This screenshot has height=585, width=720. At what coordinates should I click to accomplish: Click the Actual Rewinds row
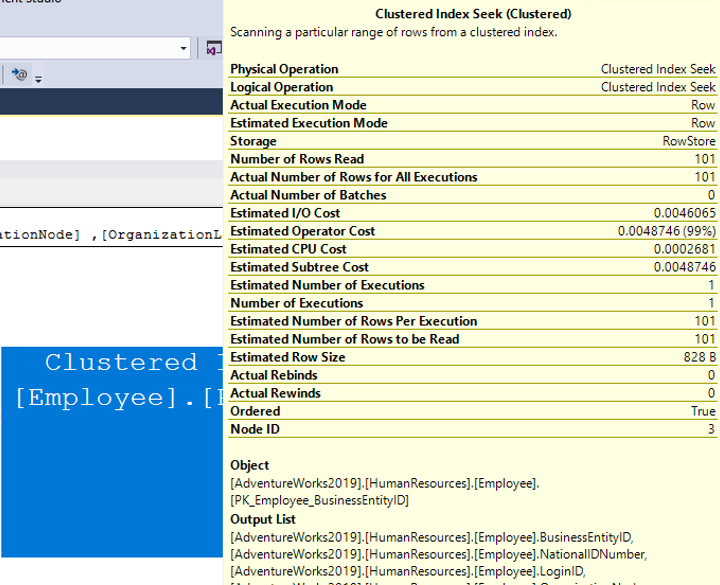pyautogui.click(x=472, y=393)
